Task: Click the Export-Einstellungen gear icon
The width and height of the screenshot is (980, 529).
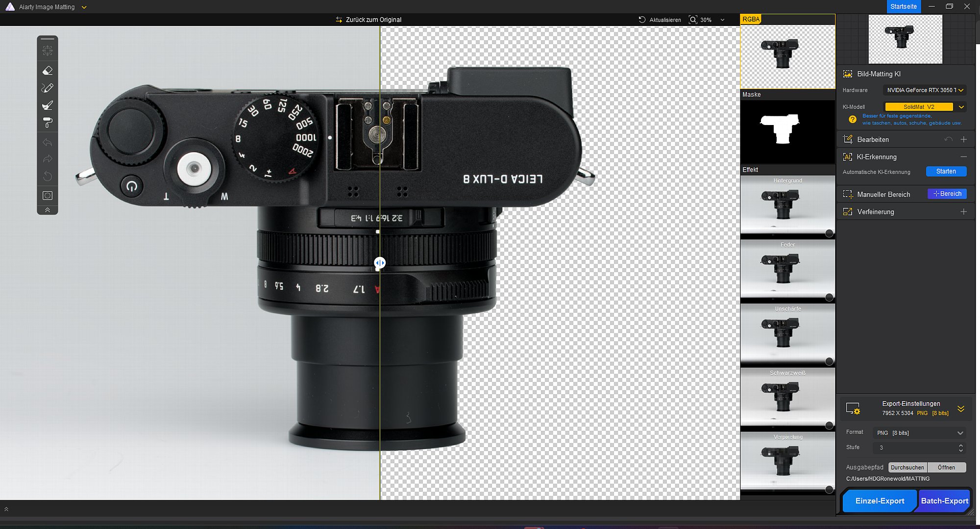Action: pos(853,408)
